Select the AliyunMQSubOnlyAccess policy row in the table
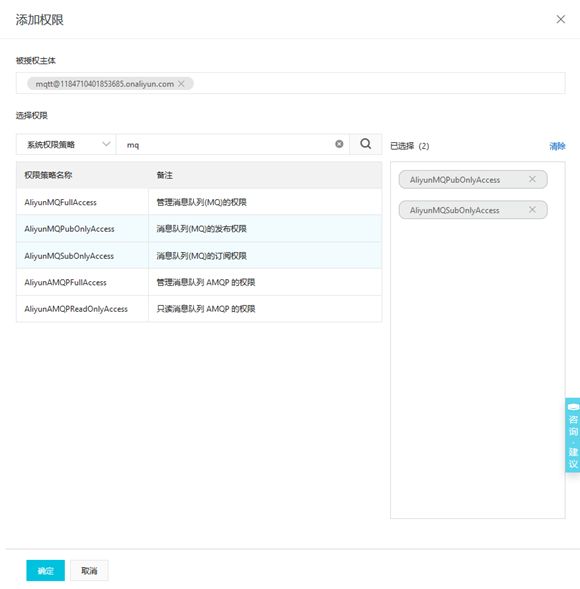This screenshot has height=589, width=580. pyautogui.click(x=199, y=255)
